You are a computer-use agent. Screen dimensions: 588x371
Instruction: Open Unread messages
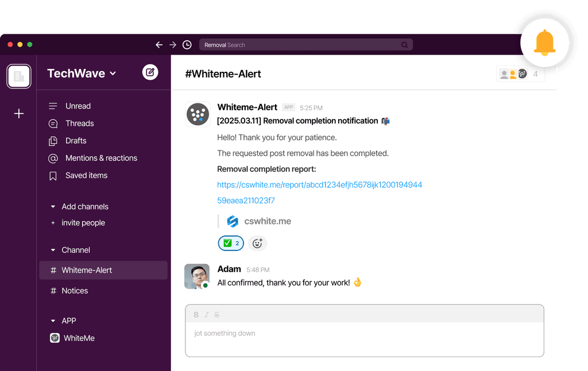[78, 106]
